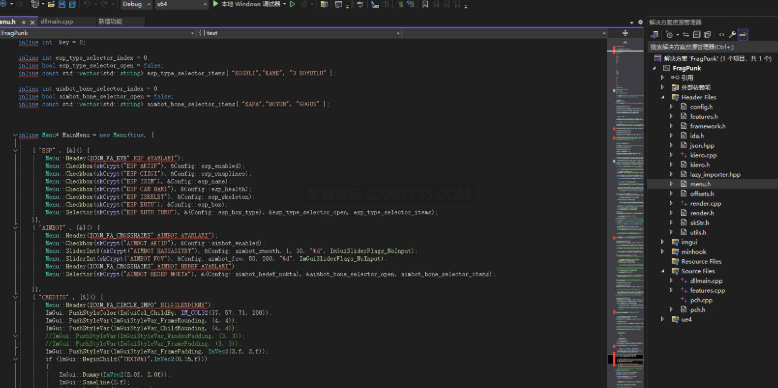
Task: Click Solution Explorer pending changes filter icon
Action: 670,35
